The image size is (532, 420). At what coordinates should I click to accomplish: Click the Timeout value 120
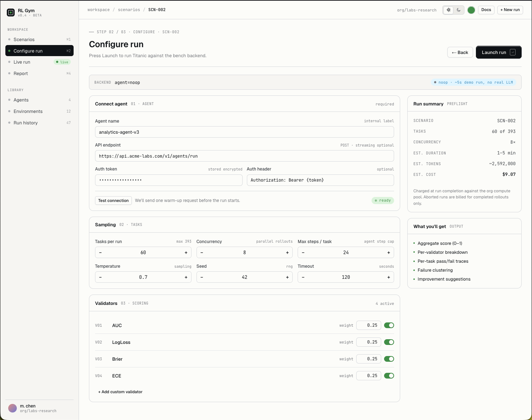click(346, 277)
